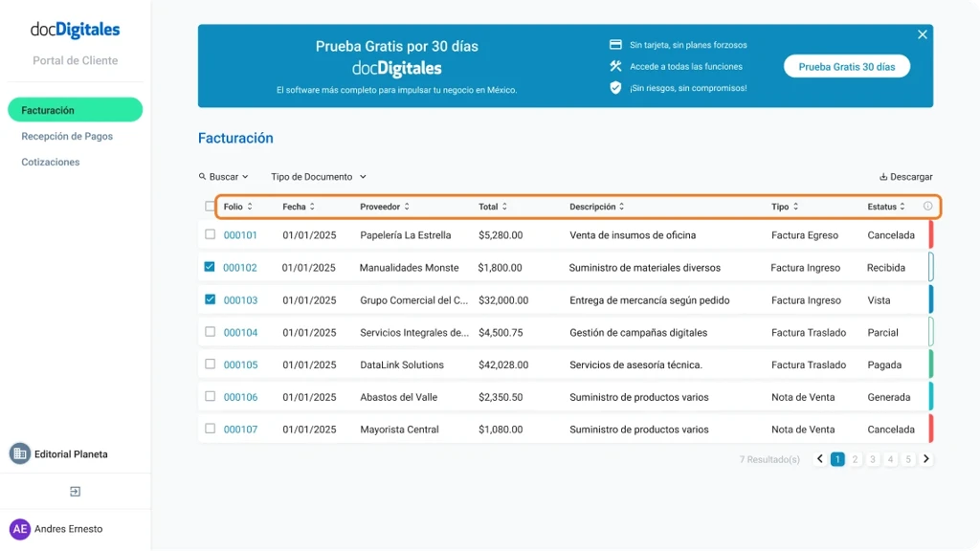Click the Descargar download icon

click(x=883, y=176)
